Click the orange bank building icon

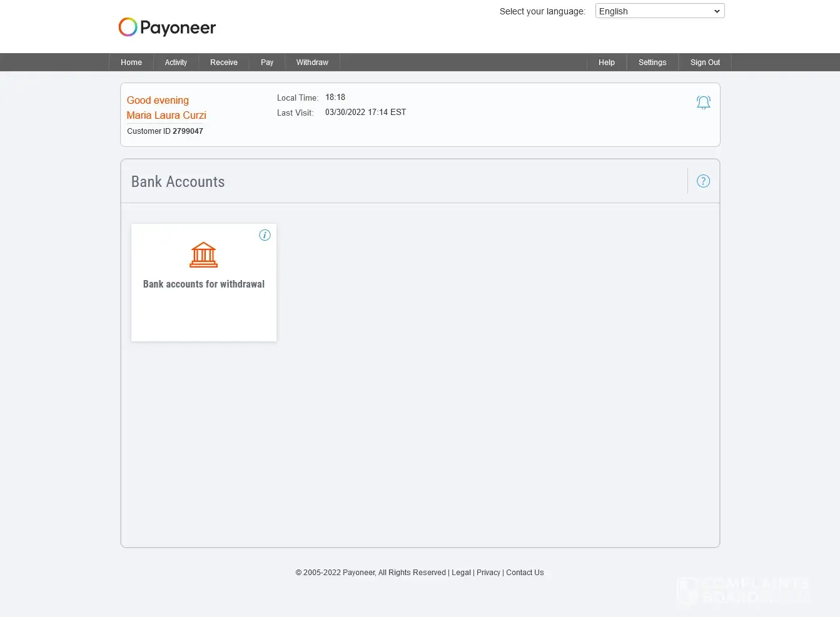204,254
